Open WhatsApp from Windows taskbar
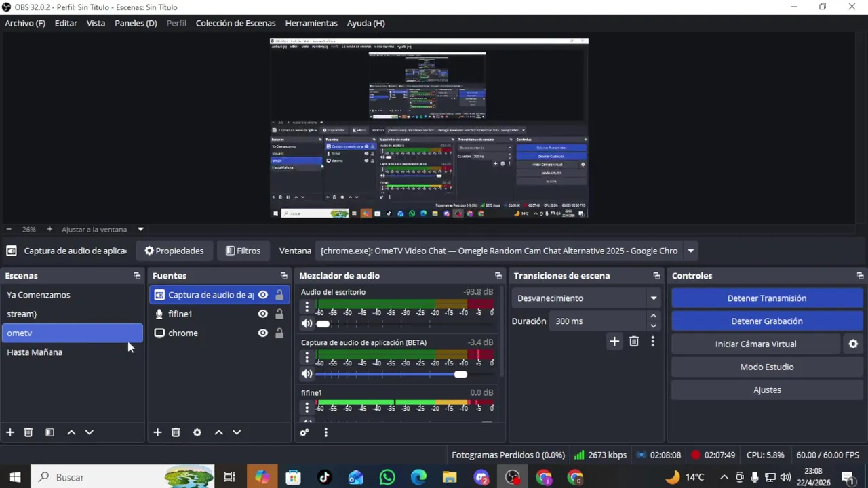This screenshot has width=868, height=488. click(387, 477)
